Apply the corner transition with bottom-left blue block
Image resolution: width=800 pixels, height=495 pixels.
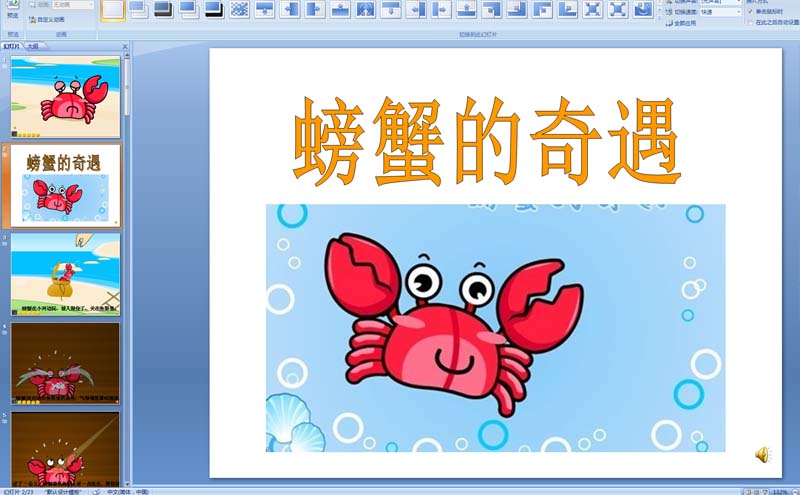pos(568,10)
